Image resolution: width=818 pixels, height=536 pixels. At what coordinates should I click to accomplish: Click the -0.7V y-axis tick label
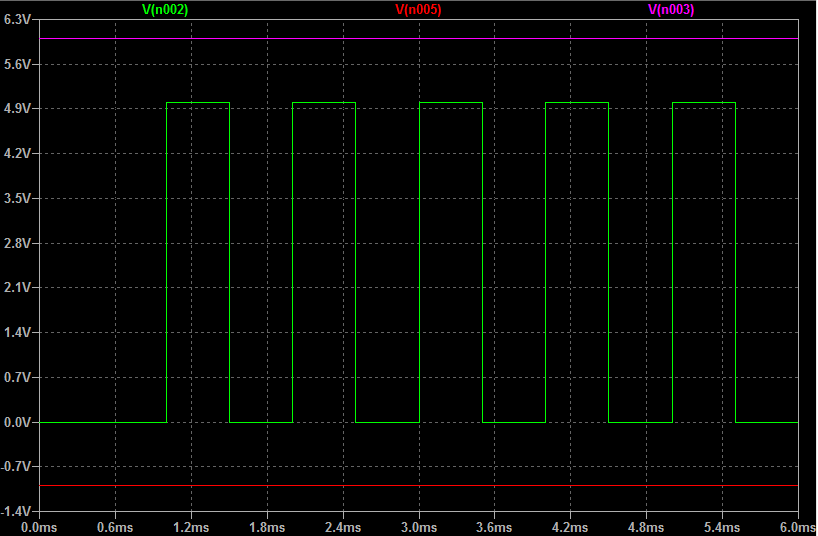(17, 467)
